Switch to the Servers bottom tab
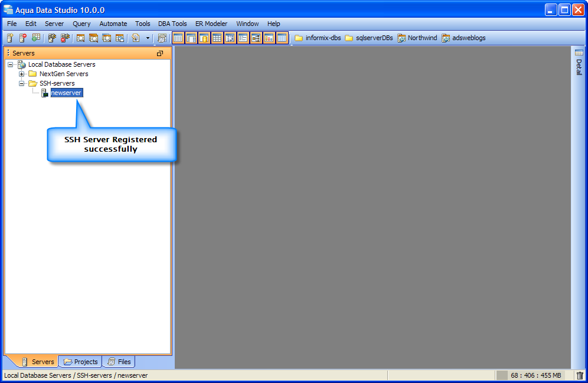588x383 pixels. pyautogui.click(x=38, y=362)
